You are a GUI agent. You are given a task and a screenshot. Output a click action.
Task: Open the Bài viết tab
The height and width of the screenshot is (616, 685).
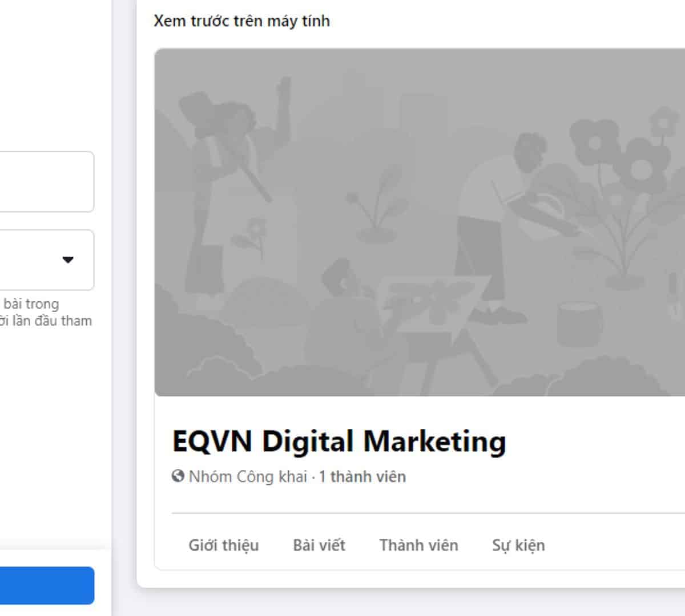319,545
